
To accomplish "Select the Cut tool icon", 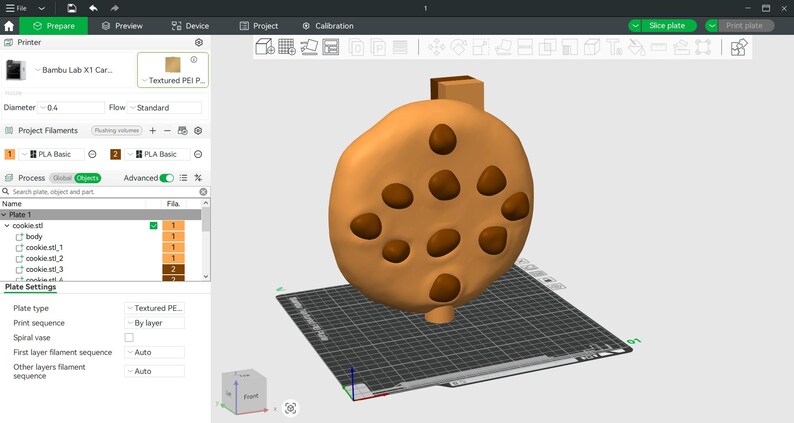I will click(525, 48).
